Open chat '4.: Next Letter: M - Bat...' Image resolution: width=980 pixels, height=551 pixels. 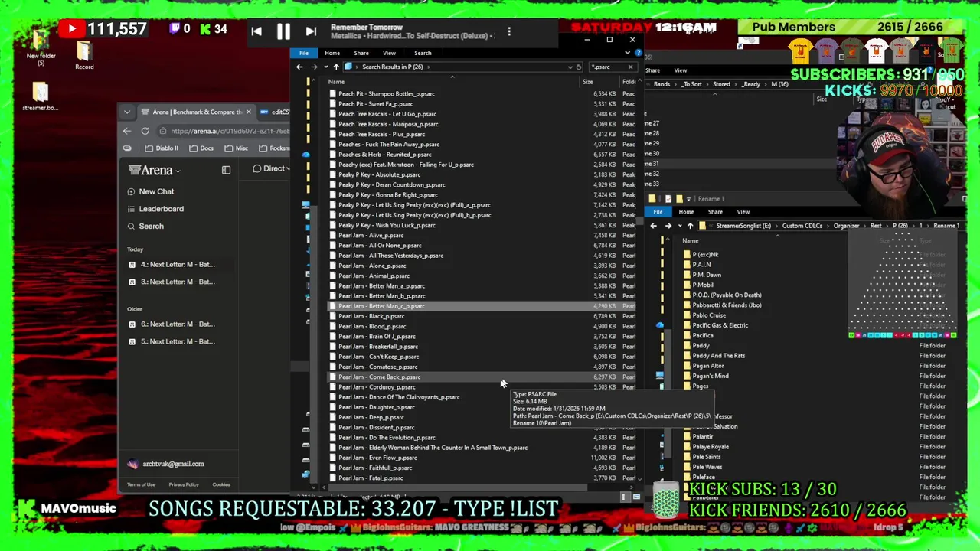point(172,265)
